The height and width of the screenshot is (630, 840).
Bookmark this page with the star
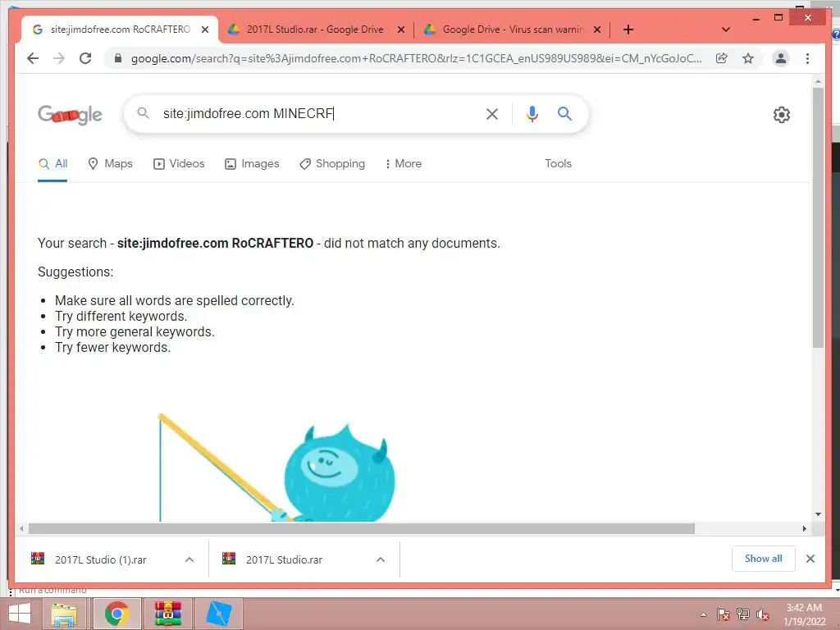click(748, 58)
